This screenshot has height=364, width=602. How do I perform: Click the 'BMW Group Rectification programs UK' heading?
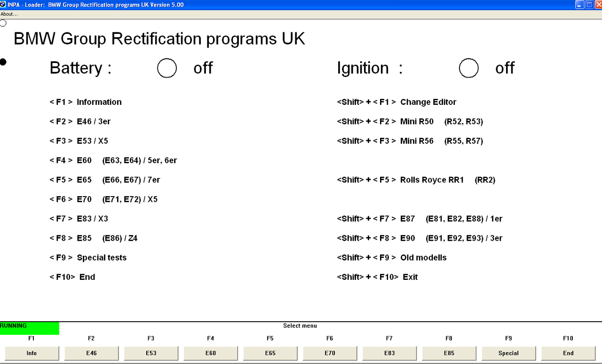click(x=159, y=39)
